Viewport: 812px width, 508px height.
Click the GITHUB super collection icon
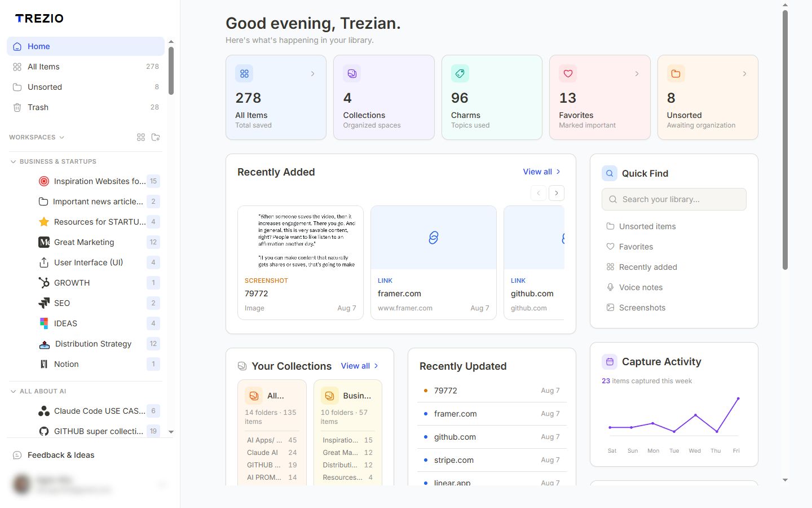44,431
